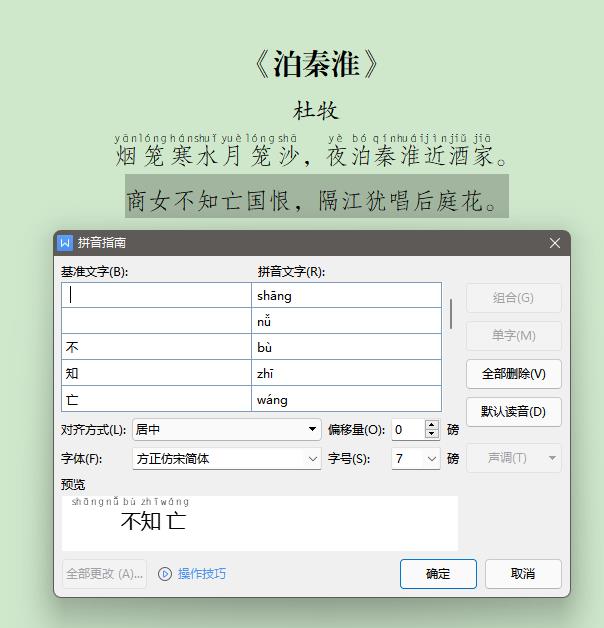
Task: Decrease 偏移量 with the down spinner arrow
Action: click(432, 434)
